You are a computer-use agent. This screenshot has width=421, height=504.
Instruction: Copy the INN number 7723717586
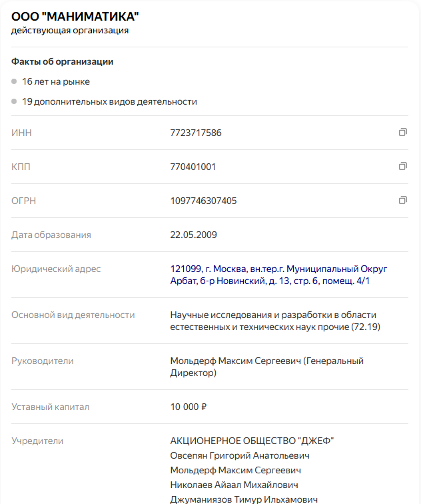tap(402, 133)
